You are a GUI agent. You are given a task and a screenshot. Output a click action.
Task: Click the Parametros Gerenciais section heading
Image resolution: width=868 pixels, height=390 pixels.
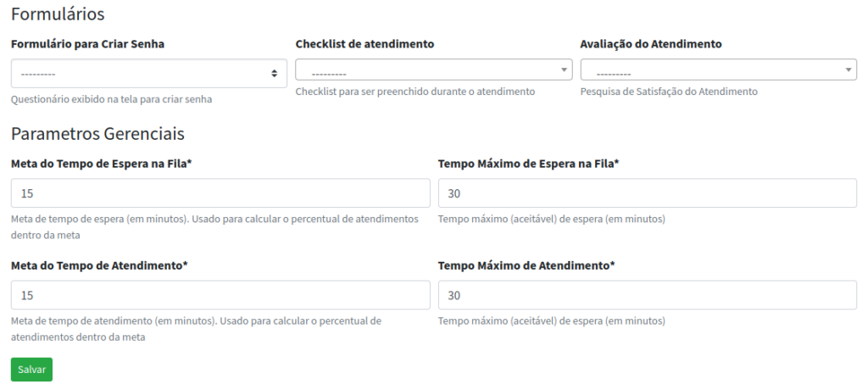click(x=97, y=133)
